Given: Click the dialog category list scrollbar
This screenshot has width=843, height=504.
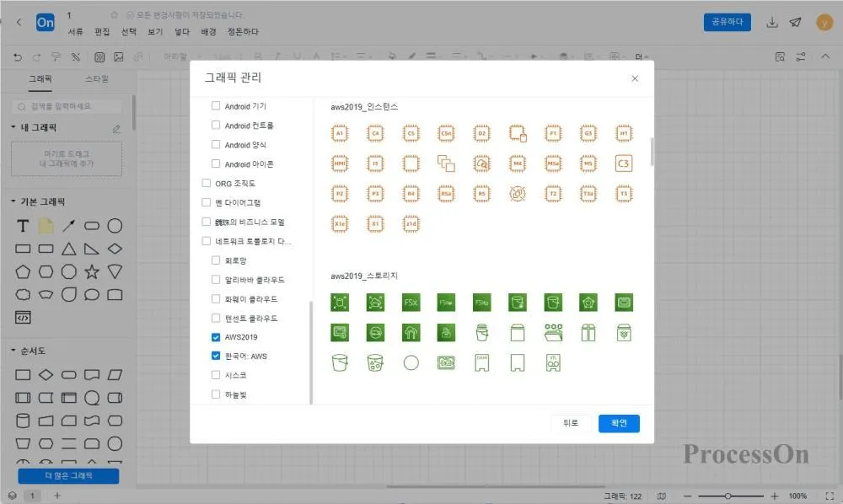Looking at the screenshot, I should click(311, 352).
